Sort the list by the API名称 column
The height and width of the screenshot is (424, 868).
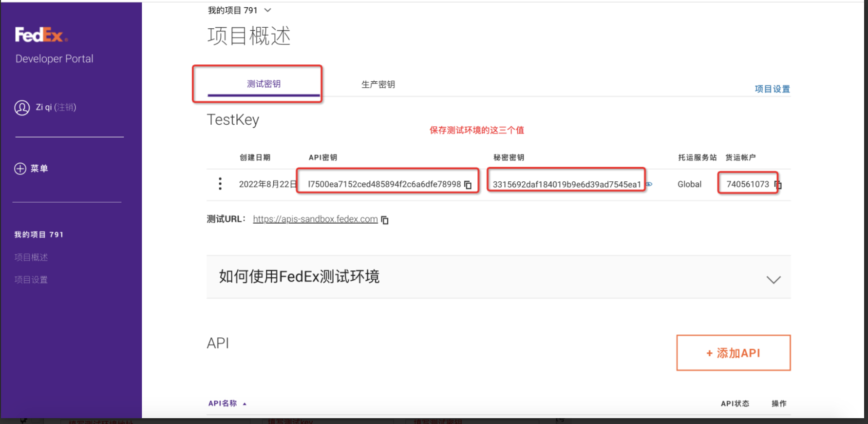click(x=227, y=404)
